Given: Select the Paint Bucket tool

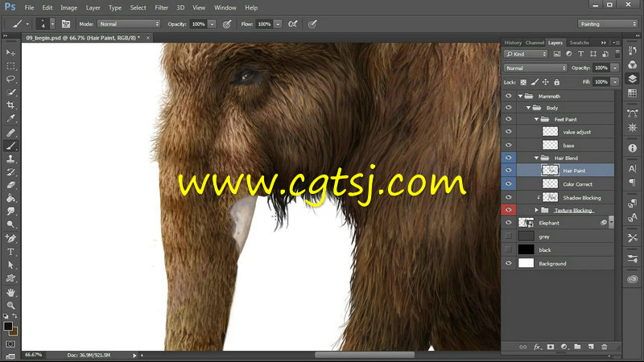Looking at the screenshot, I should (10, 198).
